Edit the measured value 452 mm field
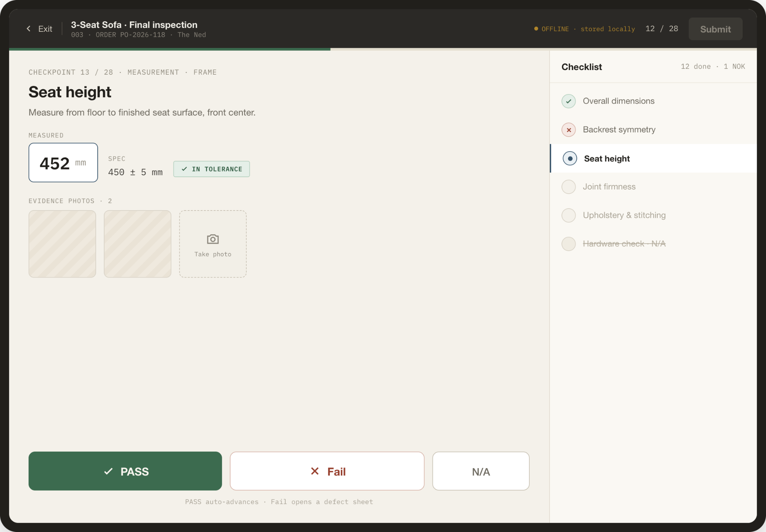Screen dimensions: 766x532 pos(63,163)
